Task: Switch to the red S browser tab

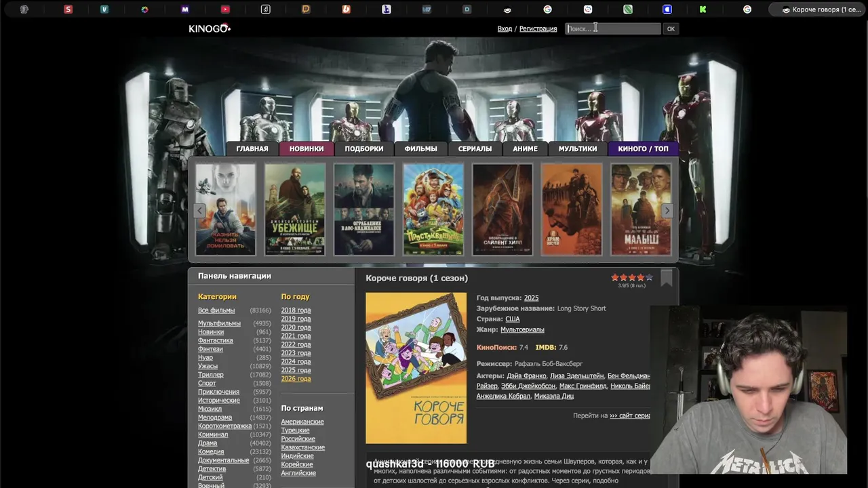Action: click(x=68, y=9)
